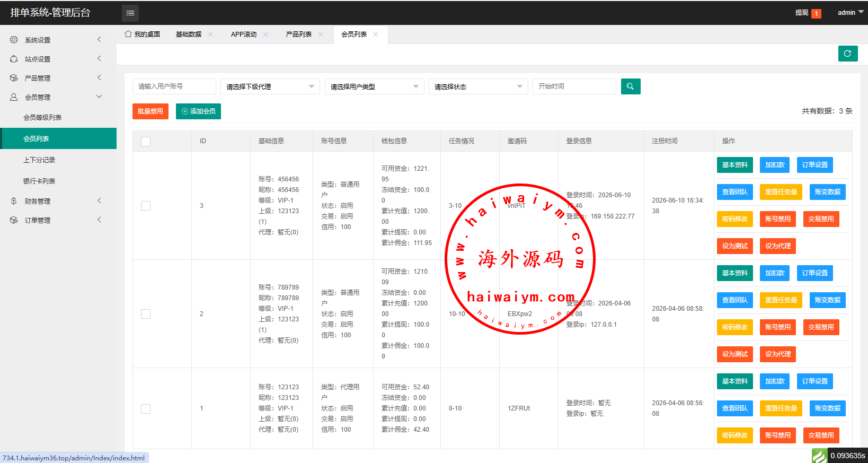Screen dimensions: 868x463
Task: Click the green leaf debug icon
Action: [x=820, y=456]
